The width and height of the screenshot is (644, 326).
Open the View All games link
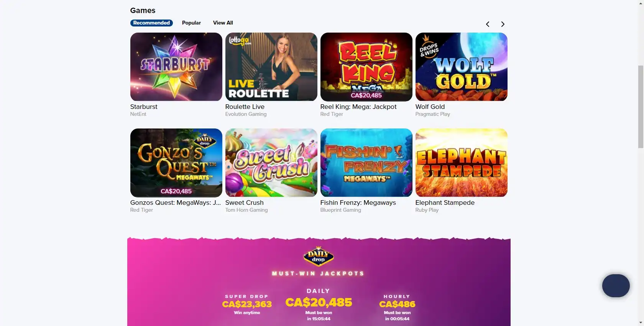[x=223, y=23]
